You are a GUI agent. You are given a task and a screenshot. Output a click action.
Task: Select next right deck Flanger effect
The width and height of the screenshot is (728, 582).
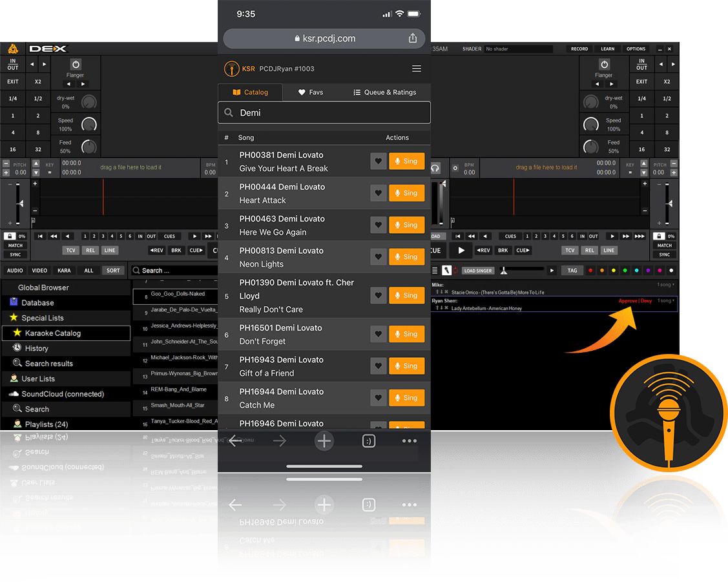[x=612, y=84]
